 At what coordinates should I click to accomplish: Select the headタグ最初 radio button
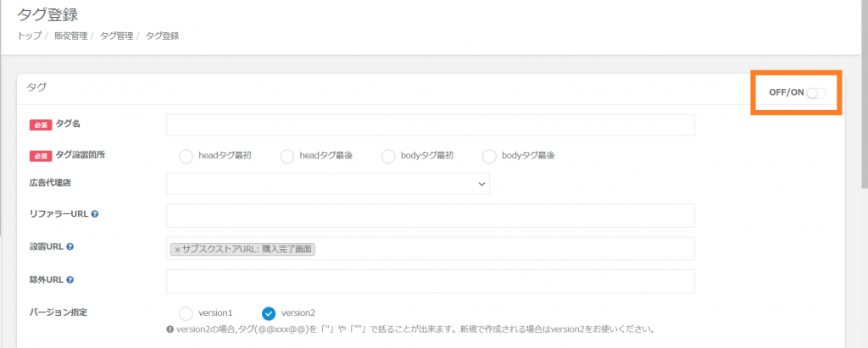186,156
